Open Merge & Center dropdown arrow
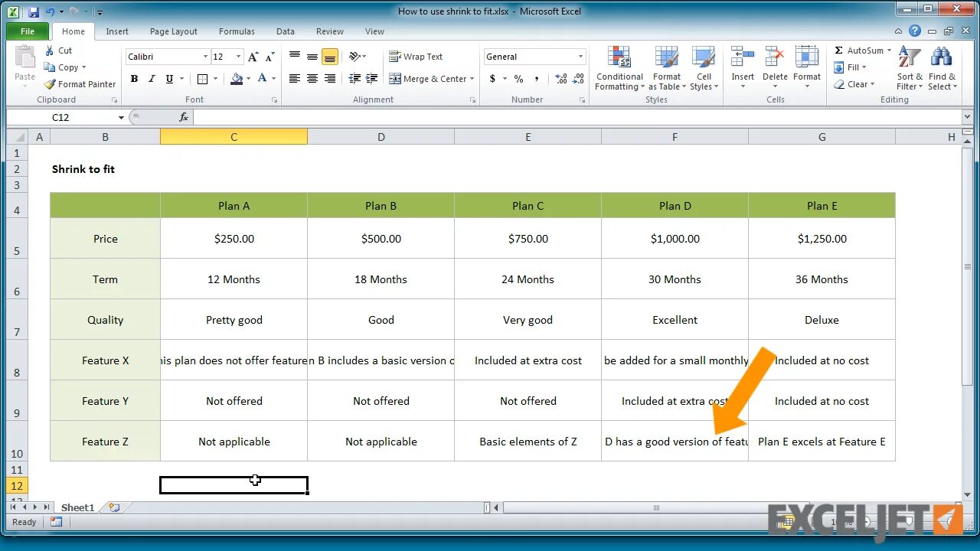The width and height of the screenshot is (980, 551). click(x=472, y=79)
